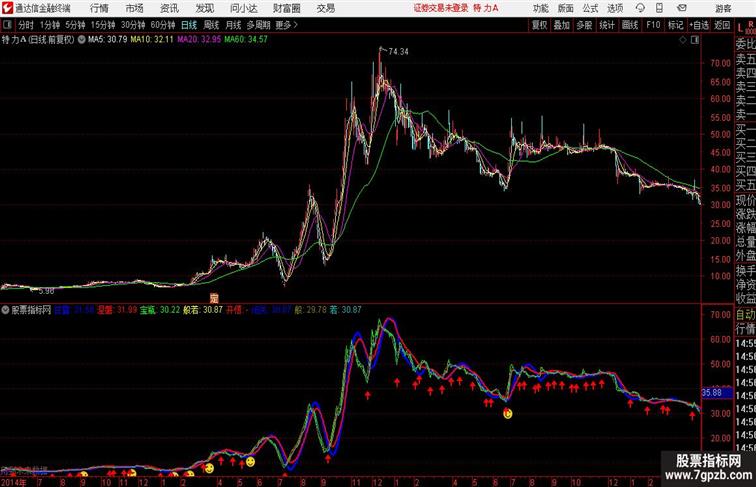756x487 pixels.
Task: Click the 自动 sidebar button
Action: click(x=745, y=315)
